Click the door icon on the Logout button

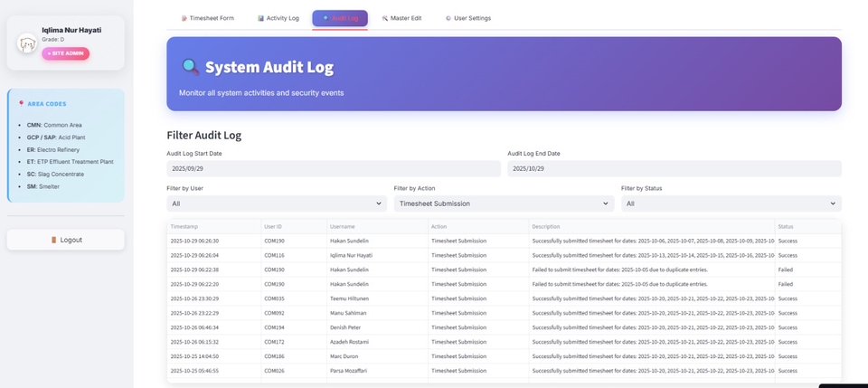(x=53, y=240)
